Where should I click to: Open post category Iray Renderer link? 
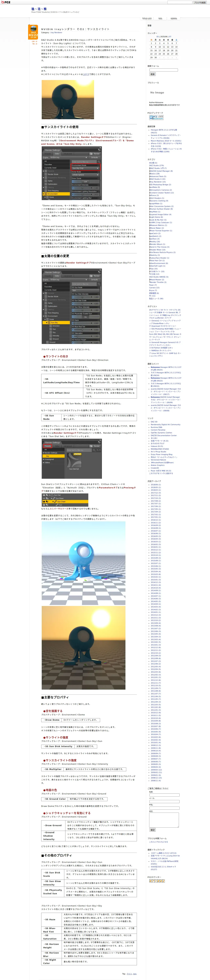click(x=56, y=33)
